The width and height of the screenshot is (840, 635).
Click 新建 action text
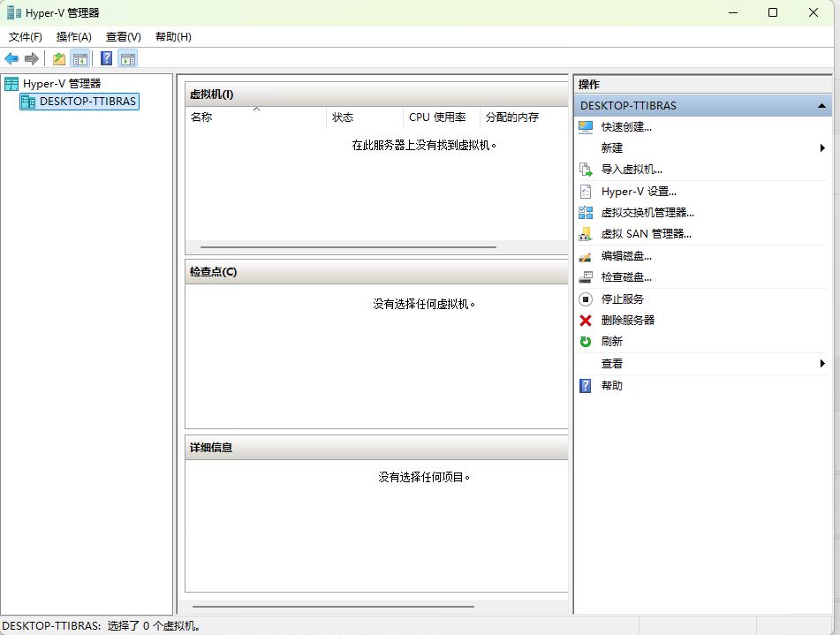pos(612,147)
